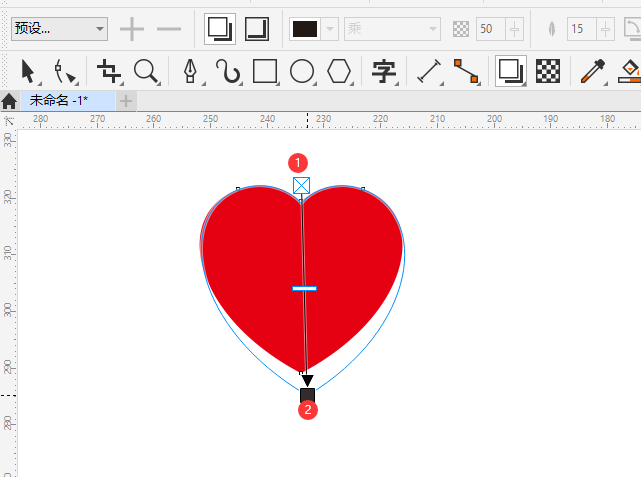The width and height of the screenshot is (641, 477).
Task: Select the Connector tool
Action: pos(466,72)
